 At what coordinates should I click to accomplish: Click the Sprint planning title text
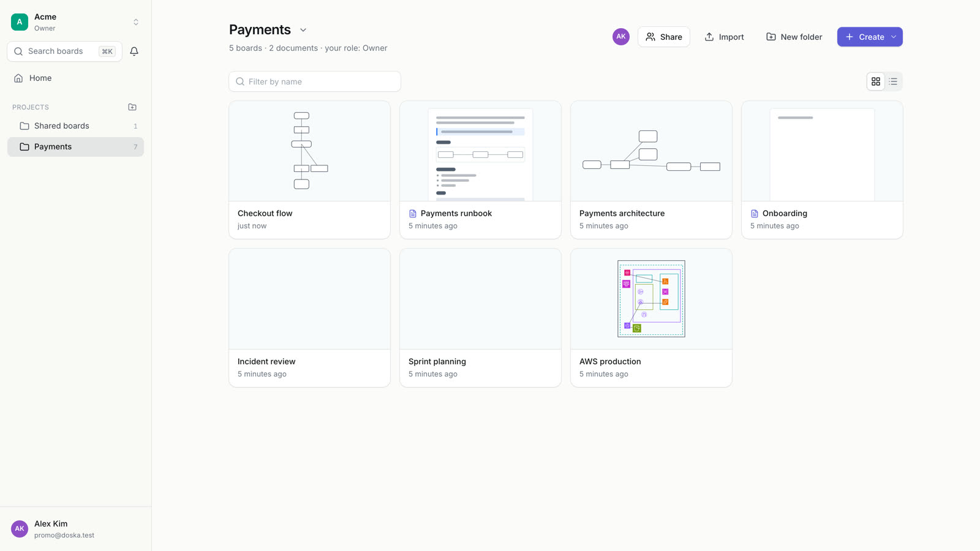point(437,362)
